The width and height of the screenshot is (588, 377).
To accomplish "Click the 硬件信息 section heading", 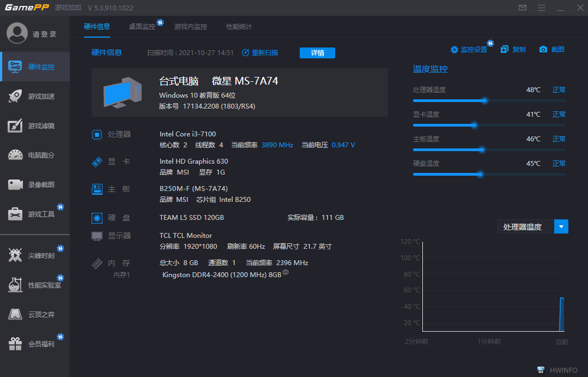I will pos(106,52).
